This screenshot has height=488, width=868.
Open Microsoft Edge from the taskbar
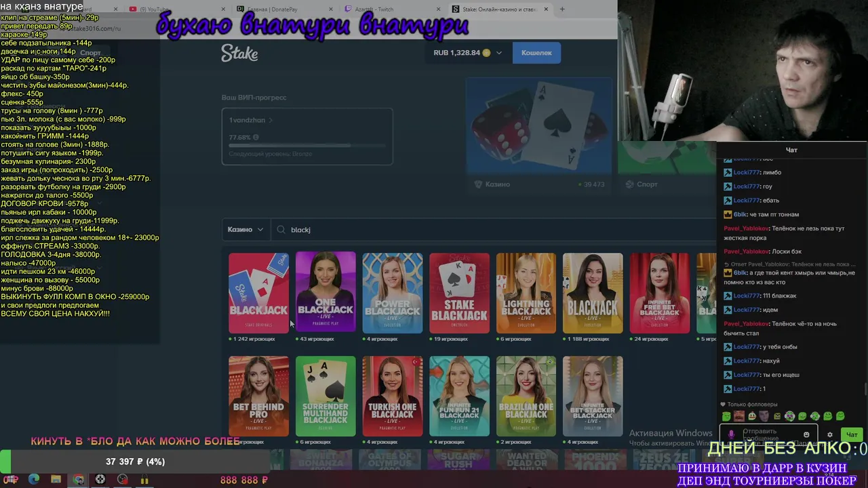34,480
